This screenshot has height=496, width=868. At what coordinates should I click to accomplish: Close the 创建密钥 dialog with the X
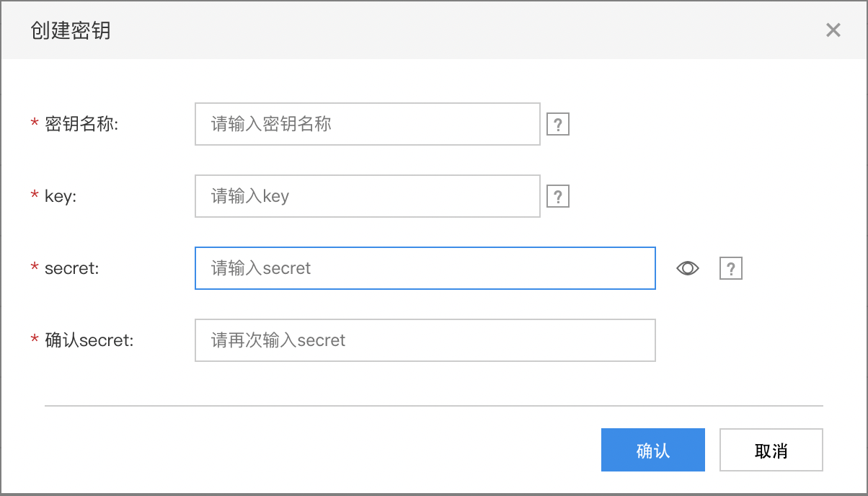pyautogui.click(x=833, y=30)
